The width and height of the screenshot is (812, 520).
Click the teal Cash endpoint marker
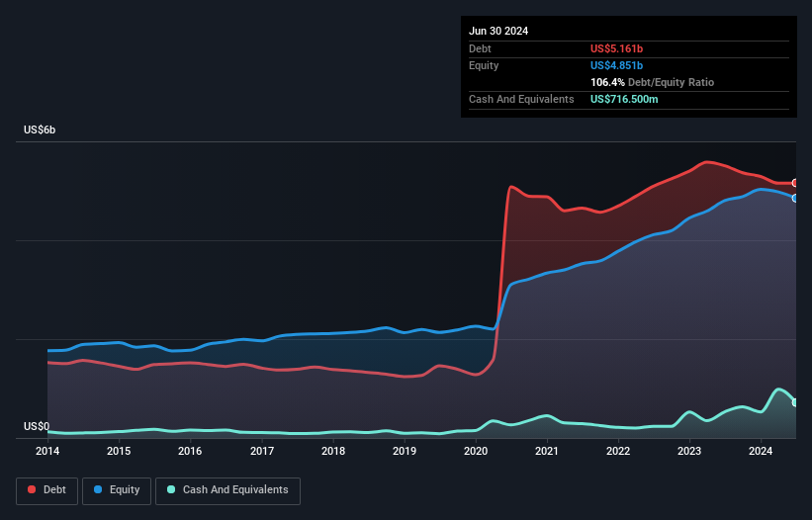point(795,402)
